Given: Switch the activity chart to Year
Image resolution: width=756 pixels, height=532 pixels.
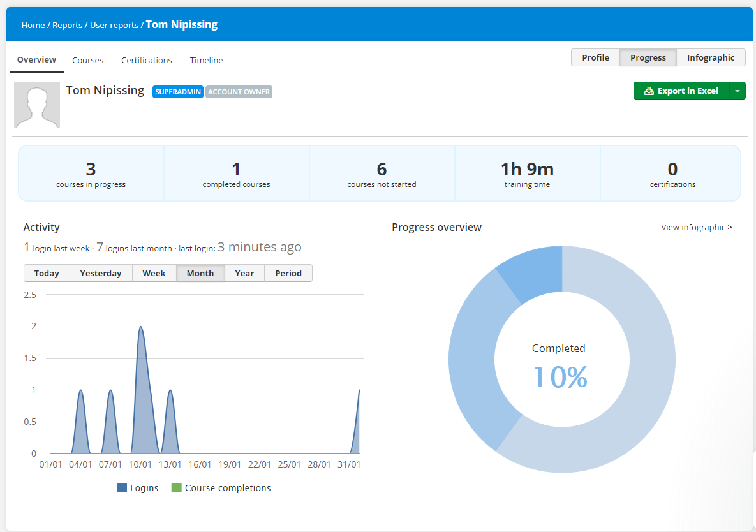Looking at the screenshot, I should (x=244, y=273).
